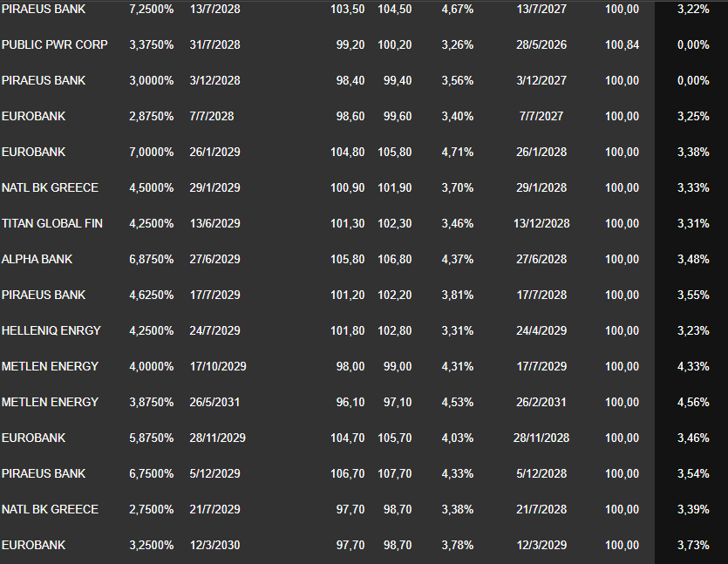Click call price 100,84
Viewport: 728px width, 564px height.
623,44
